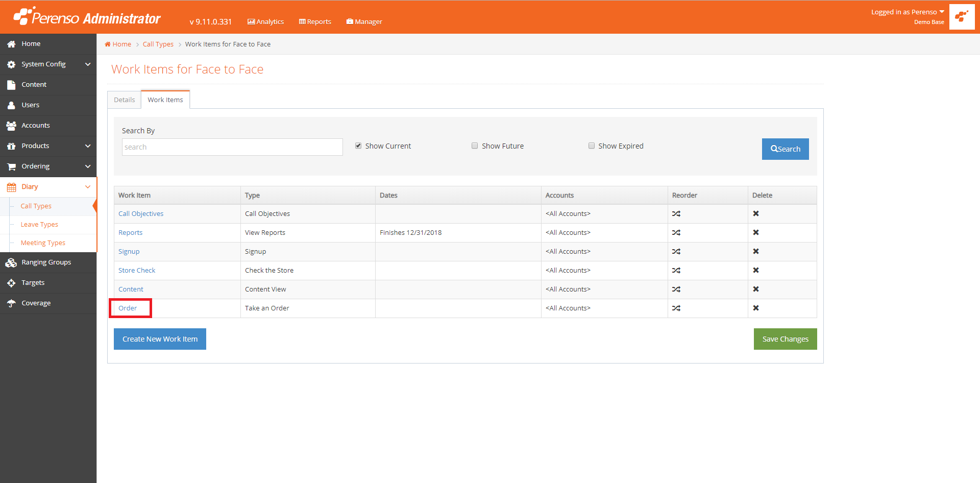Open Meeting Types in Diary submenu
Screen dimensions: 980x483
[43, 243]
